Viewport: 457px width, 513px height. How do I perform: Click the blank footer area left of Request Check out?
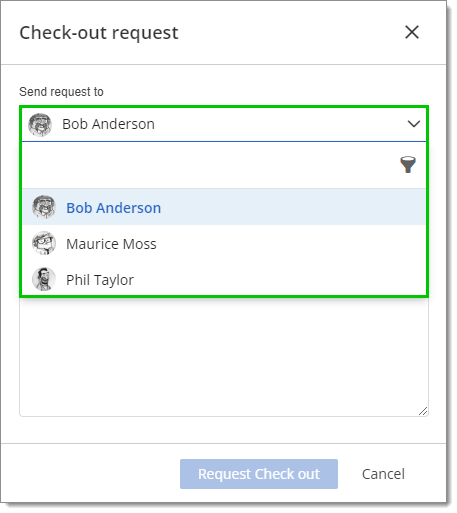point(90,474)
